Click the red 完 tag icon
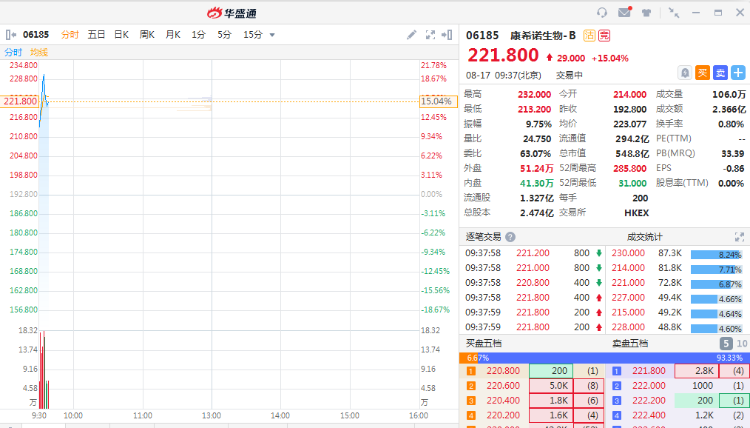This screenshot has width=750, height=428. coord(604,35)
